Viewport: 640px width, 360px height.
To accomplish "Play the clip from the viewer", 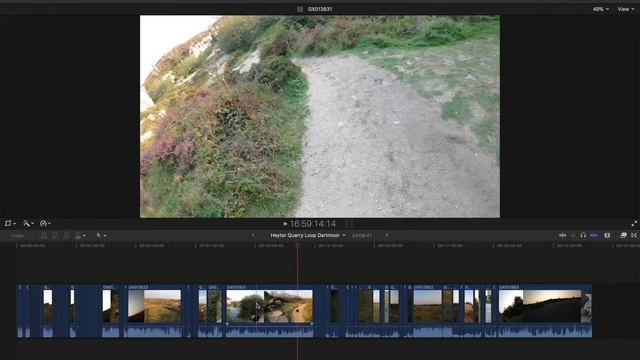I will 285,224.
